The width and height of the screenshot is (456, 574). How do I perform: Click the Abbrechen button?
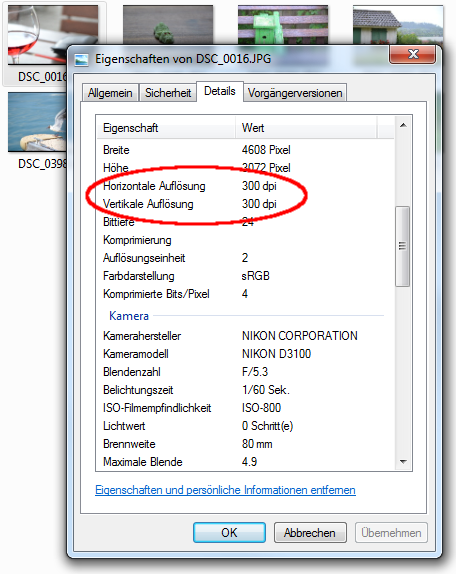point(310,533)
